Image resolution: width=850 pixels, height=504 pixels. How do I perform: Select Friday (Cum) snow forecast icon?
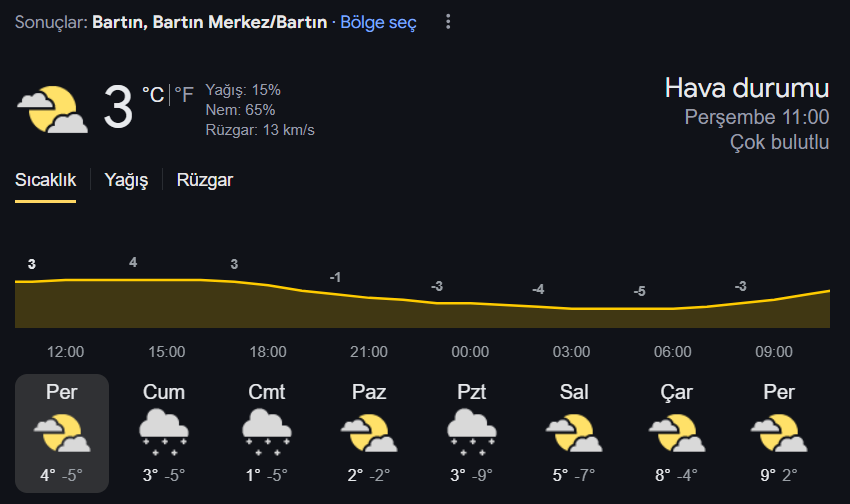(x=164, y=432)
